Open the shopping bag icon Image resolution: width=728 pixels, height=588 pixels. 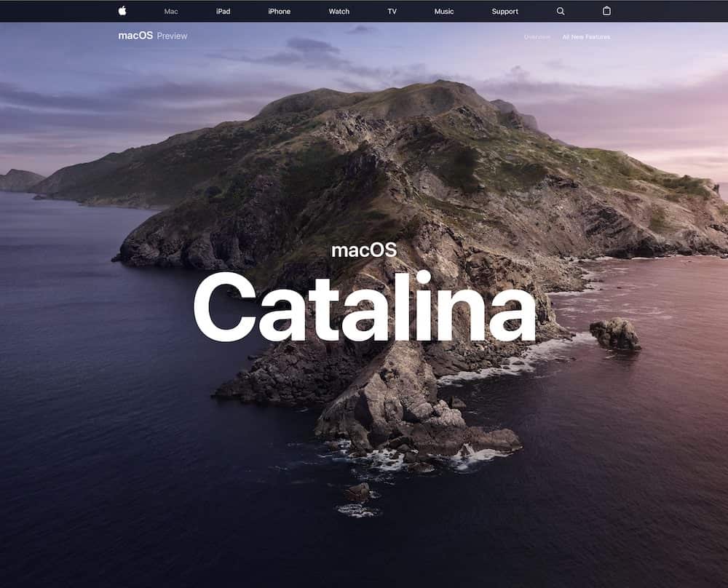tap(606, 11)
